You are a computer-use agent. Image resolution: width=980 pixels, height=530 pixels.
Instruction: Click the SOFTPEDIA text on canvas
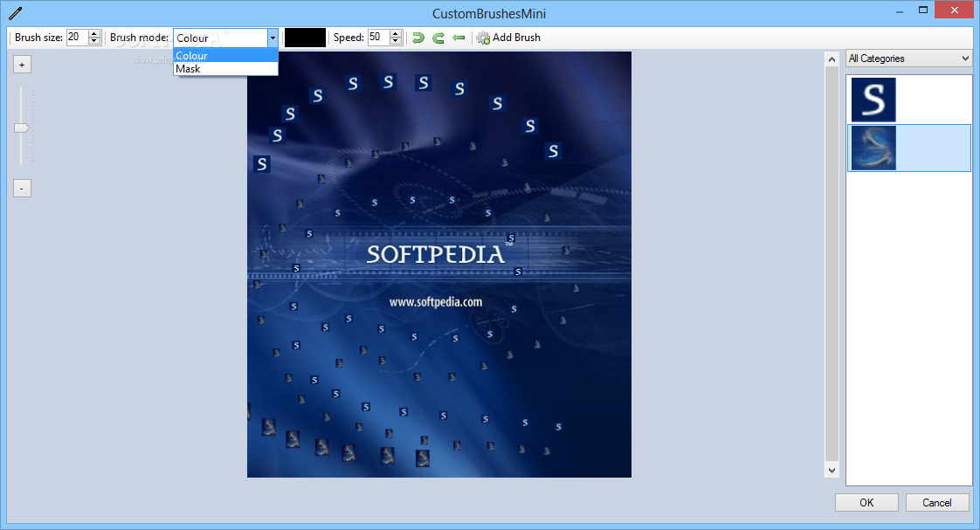coord(435,254)
